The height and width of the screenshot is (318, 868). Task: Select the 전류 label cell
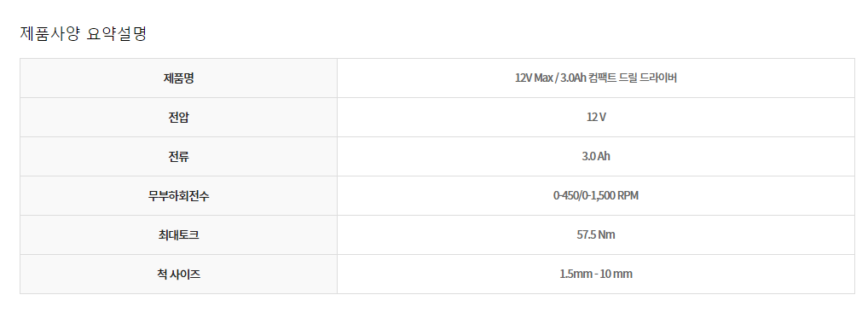pos(178,157)
